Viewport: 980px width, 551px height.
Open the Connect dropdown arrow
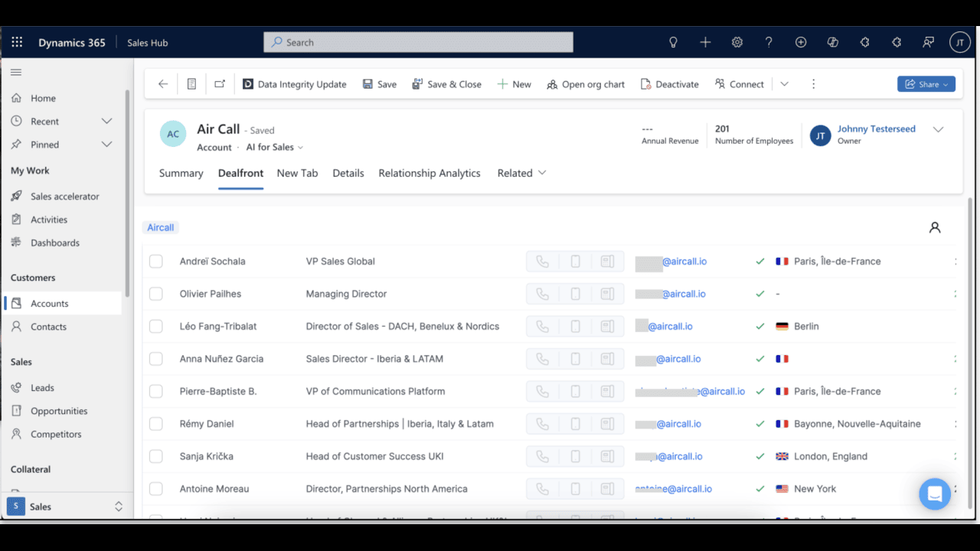[784, 84]
